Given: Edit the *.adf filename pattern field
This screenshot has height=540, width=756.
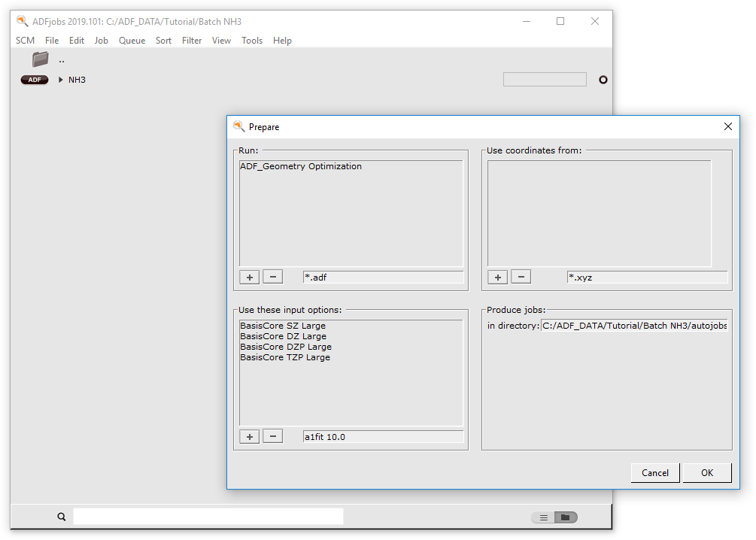Looking at the screenshot, I should tap(384, 277).
